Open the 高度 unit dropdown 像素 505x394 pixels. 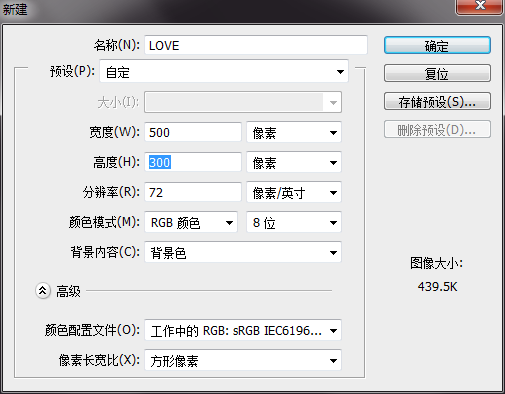[x=294, y=162]
